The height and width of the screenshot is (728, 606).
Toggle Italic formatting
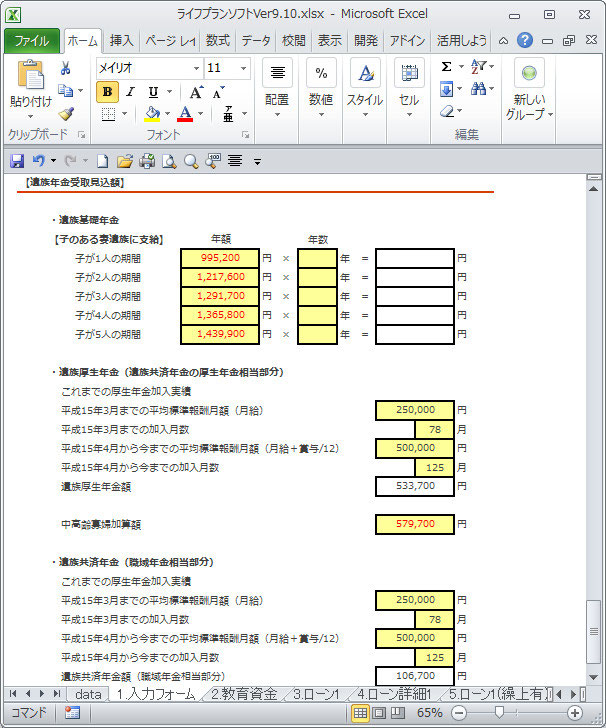(130, 92)
